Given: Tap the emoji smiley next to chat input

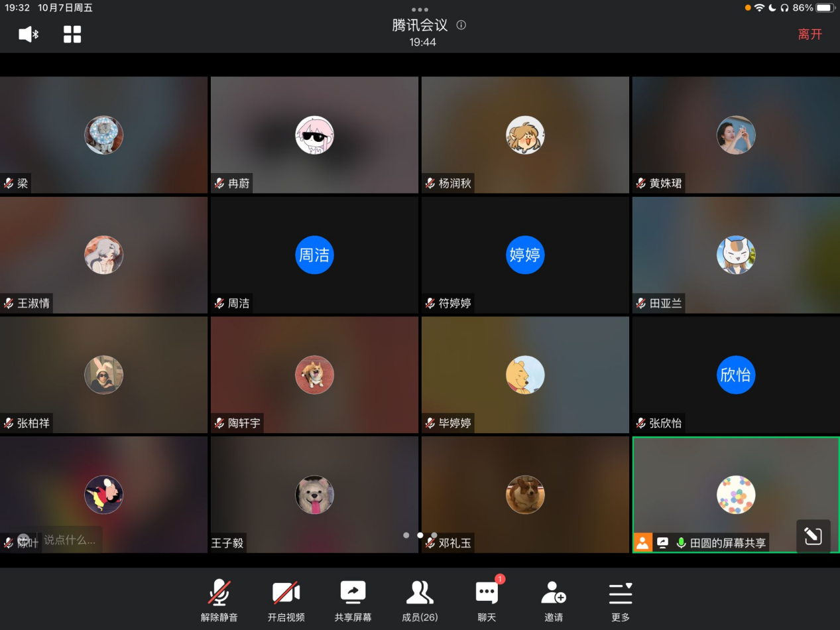Looking at the screenshot, I should pyautogui.click(x=24, y=540).
